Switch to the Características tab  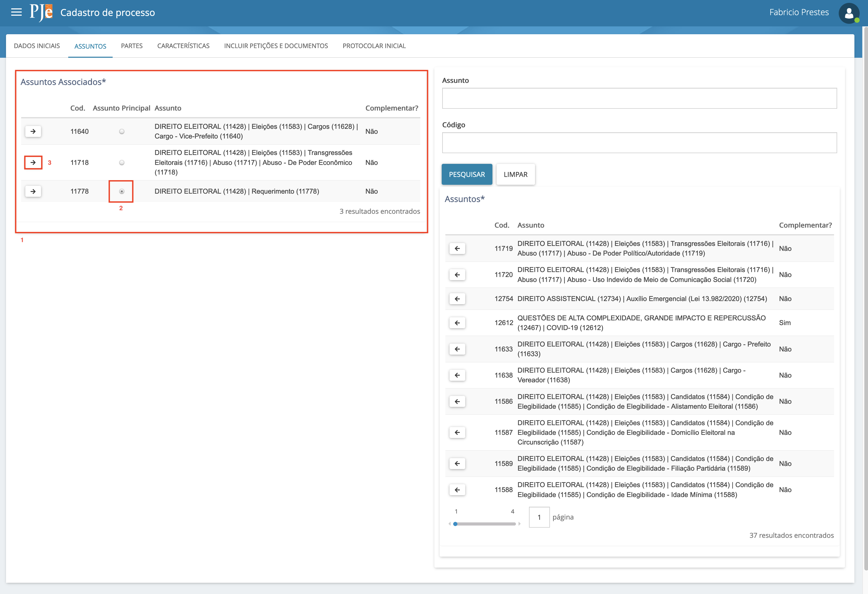pos(183,46)
